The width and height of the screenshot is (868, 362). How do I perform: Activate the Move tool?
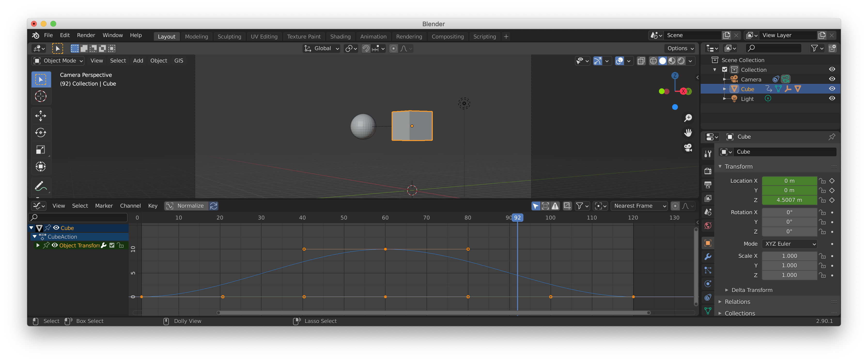[41, 116]
